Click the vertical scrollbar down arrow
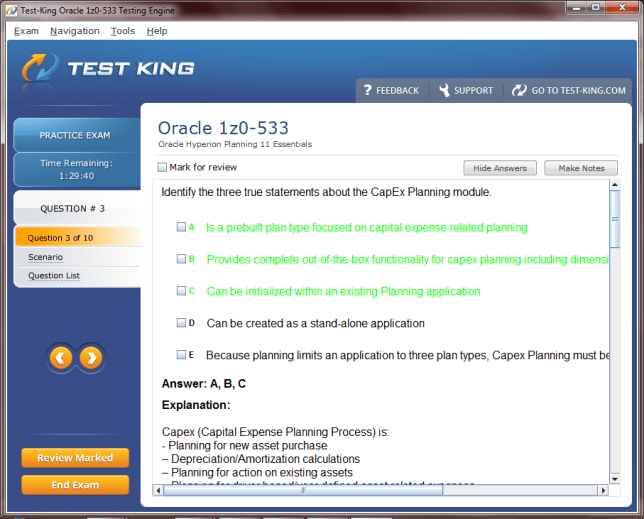Screen dimensions: 644x519 [x=615, y=479]
